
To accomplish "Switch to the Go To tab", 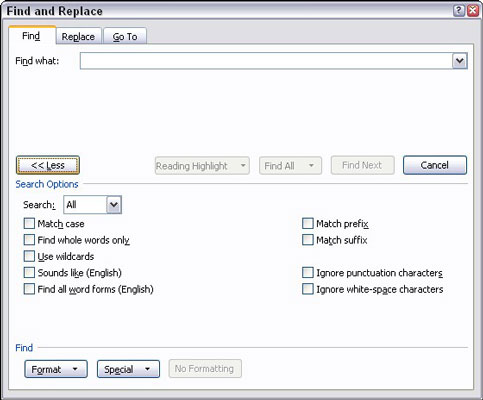I will pyautogui.click(x=125, y=36).
